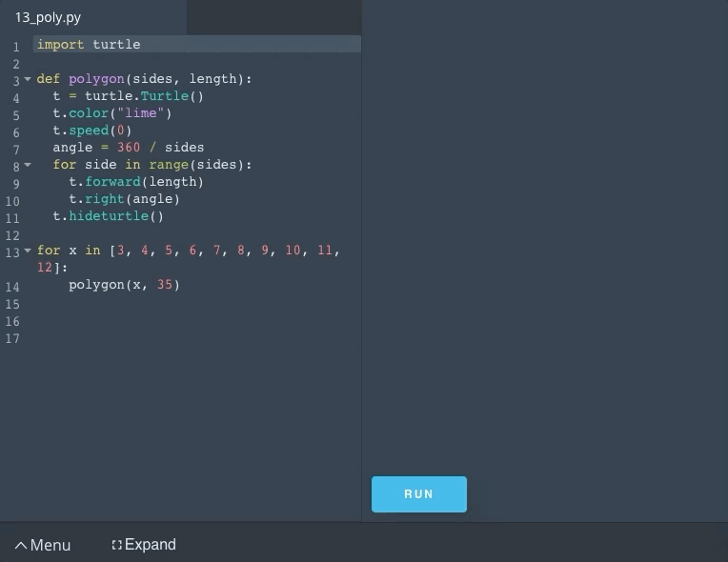
Task: Click line number 1 in gutter
Action: tap(16, 47)
